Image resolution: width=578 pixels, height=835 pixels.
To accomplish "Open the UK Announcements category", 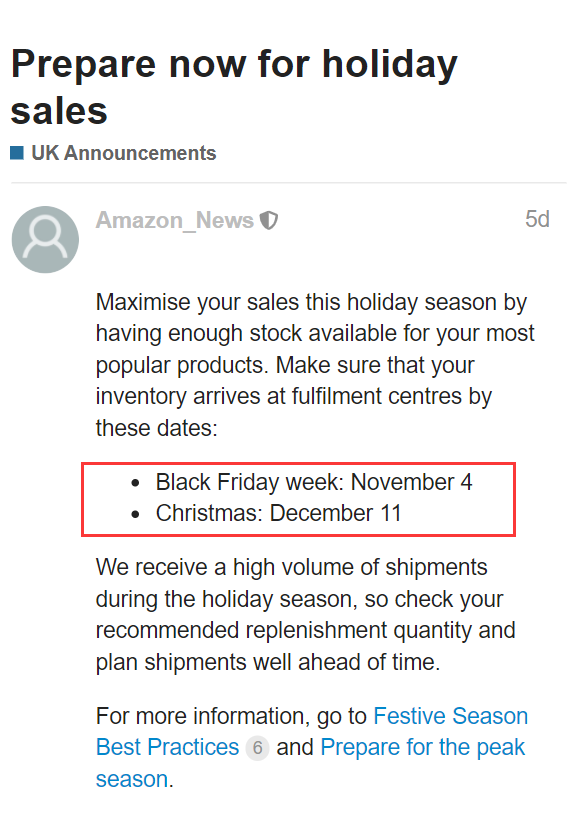I will click(124, 153).
